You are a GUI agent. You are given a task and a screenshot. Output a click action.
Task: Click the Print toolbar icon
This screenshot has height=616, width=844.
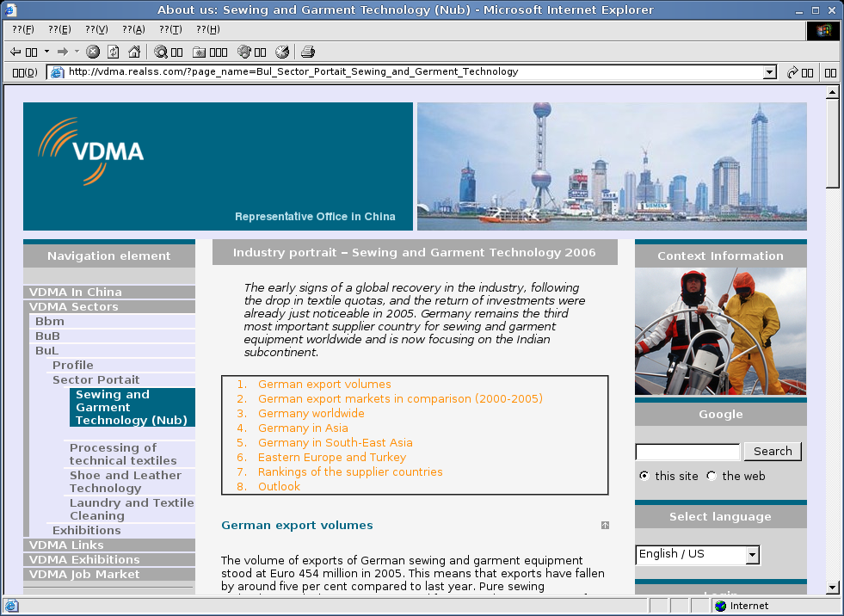click(x=308, y=52)
